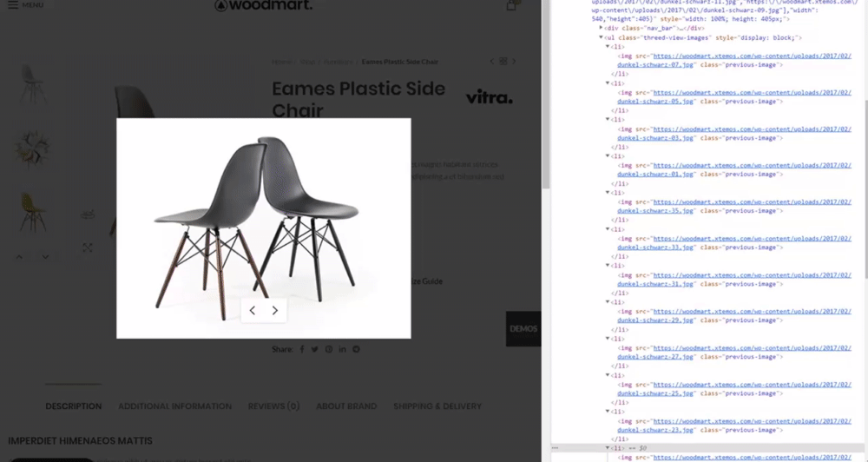
Task: Share product on Pinterest
Action: click(x=329, y=349)
